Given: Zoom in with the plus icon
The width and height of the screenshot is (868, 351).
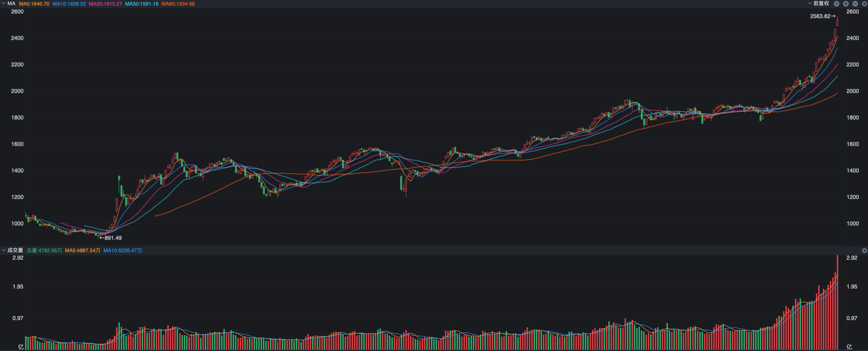Looking at the screenshot, I should tap(846, 4).
